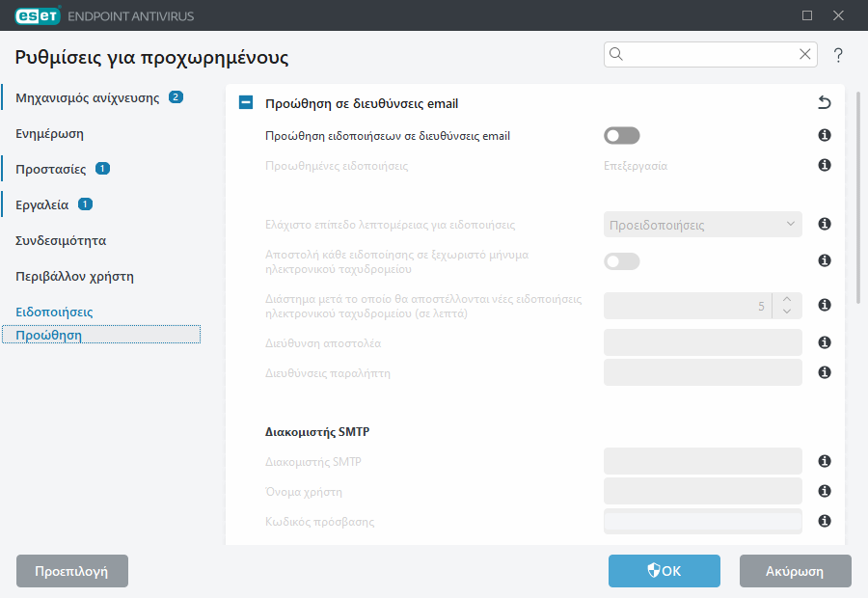Click the revert arrow for email forwarding section

pyautogui.click(x=825, y=102)
